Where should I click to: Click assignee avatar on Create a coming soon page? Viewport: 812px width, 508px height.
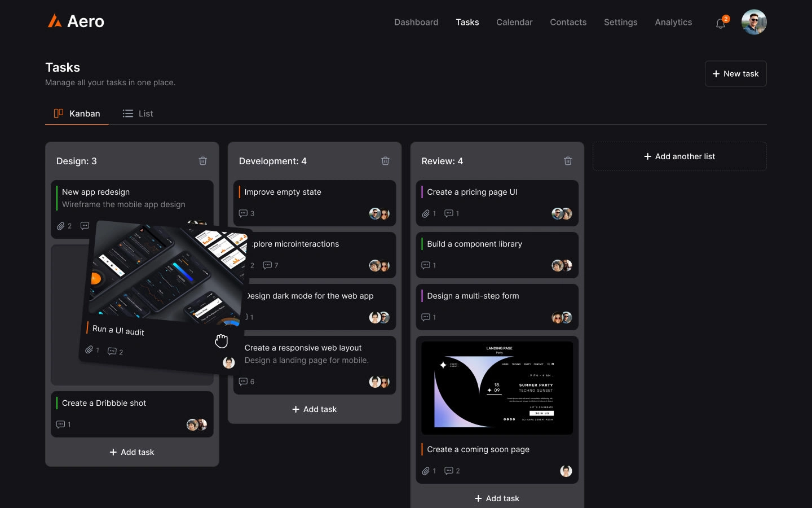pos(566,471)
